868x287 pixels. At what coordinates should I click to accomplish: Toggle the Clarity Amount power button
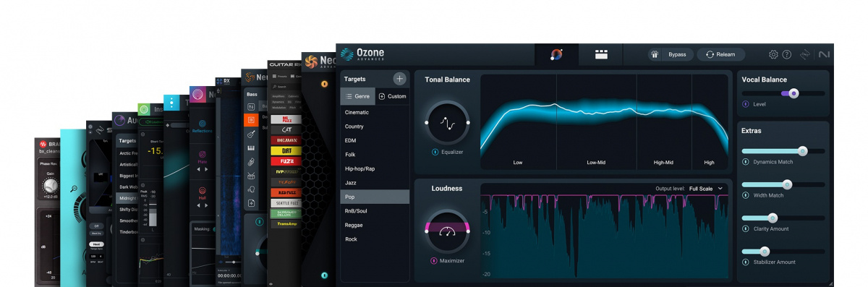click(x=746, y=228)
